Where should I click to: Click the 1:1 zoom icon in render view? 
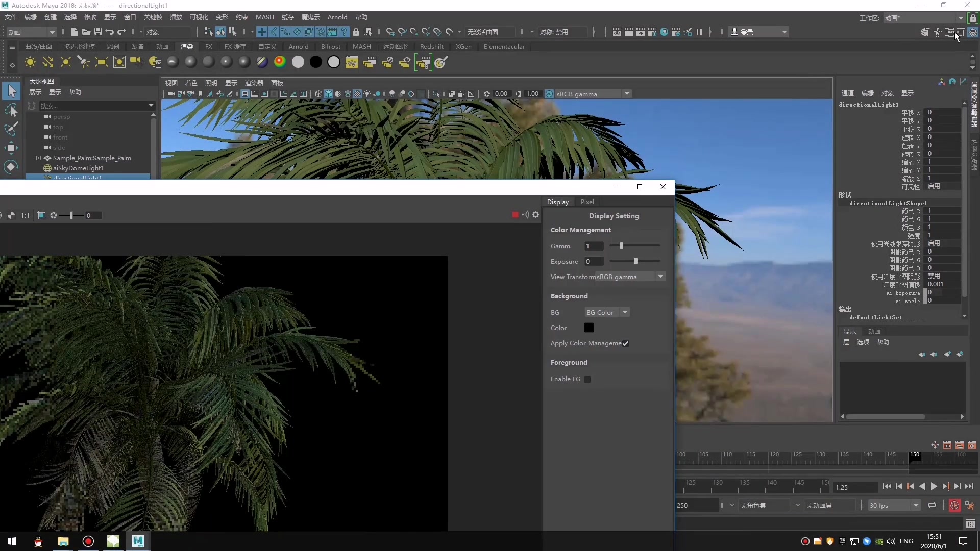pos(26,216)
